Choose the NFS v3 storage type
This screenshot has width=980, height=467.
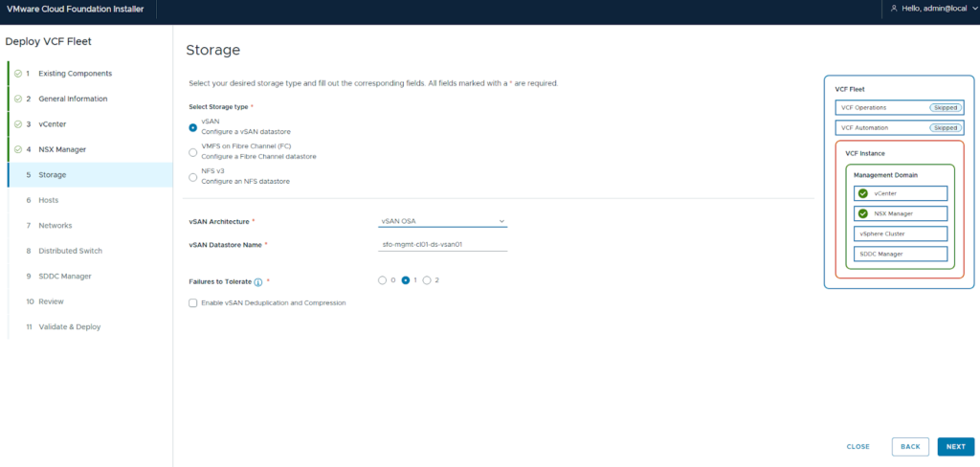coord(193,176)
